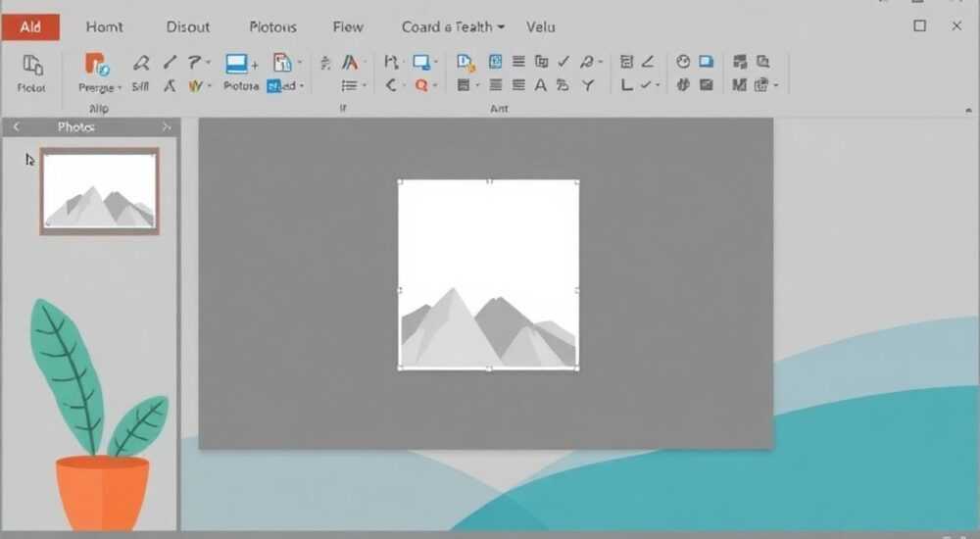The image size is (980, 539).
Task: Click the stacked boxes icon above L
Action: click(626, 62)
